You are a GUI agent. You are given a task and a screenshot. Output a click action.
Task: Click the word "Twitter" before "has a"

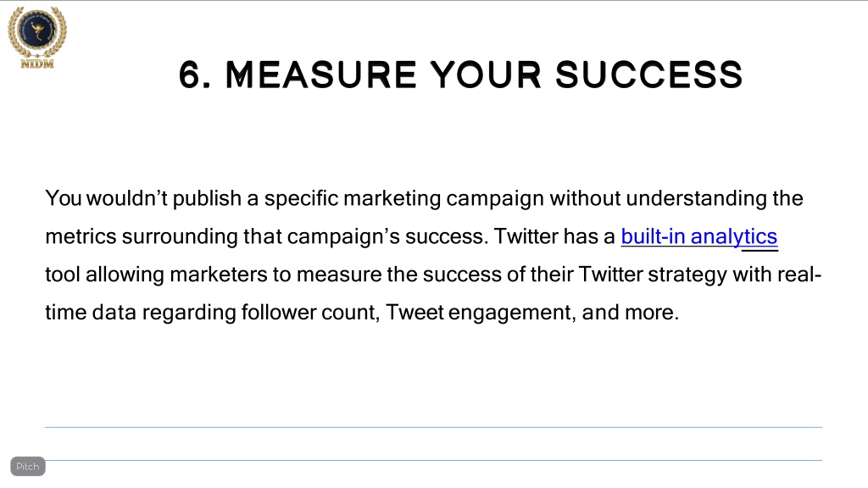pos(526,236)
